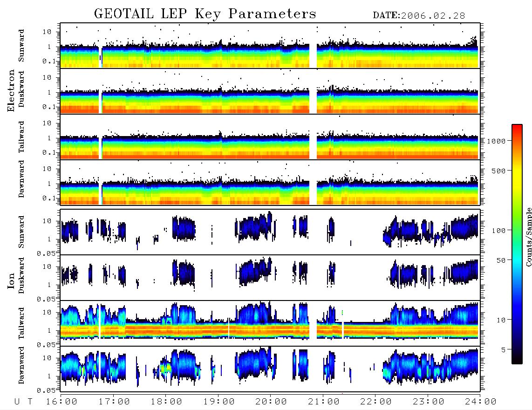Image resolution: width=532 pixels, height=410 pixels.
Task: Click the Counts/Sample color bar label
Action: (x=528, y=237)
